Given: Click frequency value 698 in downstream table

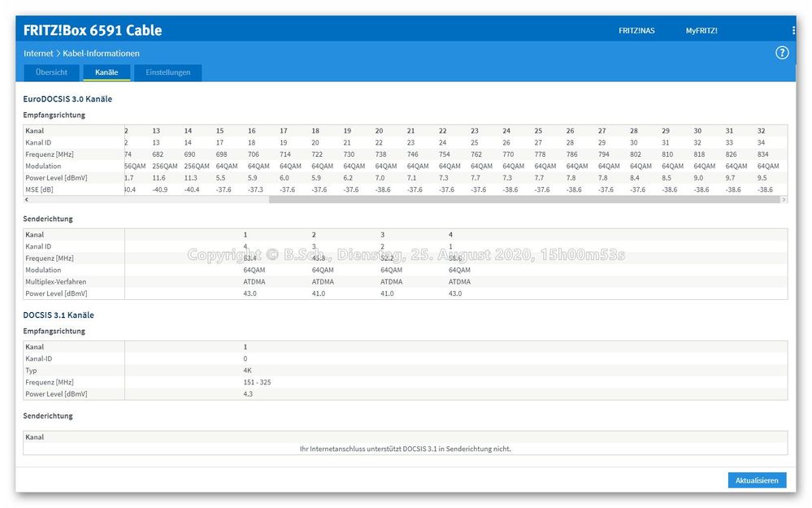Looking at the screenshot, I should pos(222,154).
